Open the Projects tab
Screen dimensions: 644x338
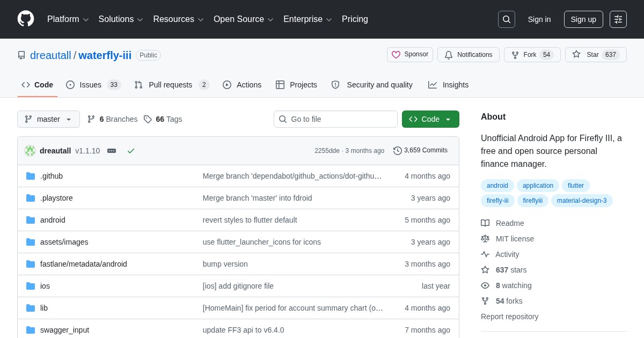(x=296, y=85)
